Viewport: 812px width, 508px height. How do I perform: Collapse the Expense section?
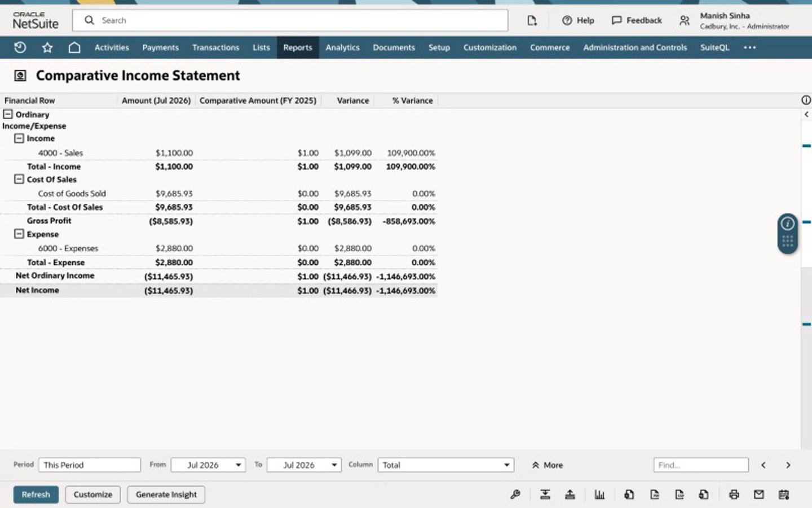pos(19,234)
